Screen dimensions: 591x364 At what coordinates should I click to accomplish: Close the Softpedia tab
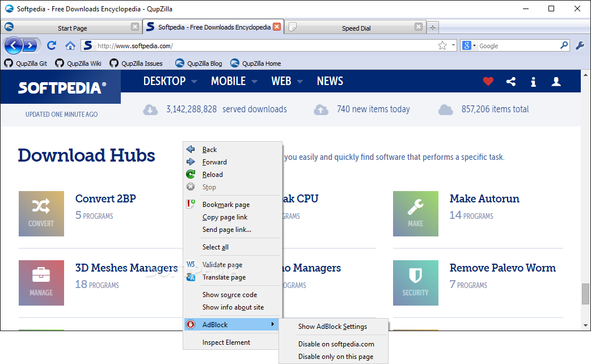click(x=277, y=27)
